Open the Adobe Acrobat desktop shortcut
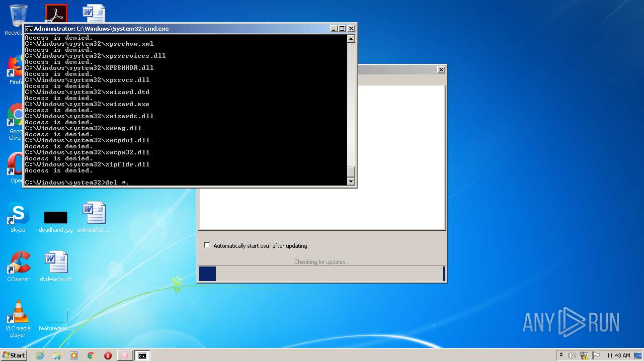The image size is (644, 362). 56,13
